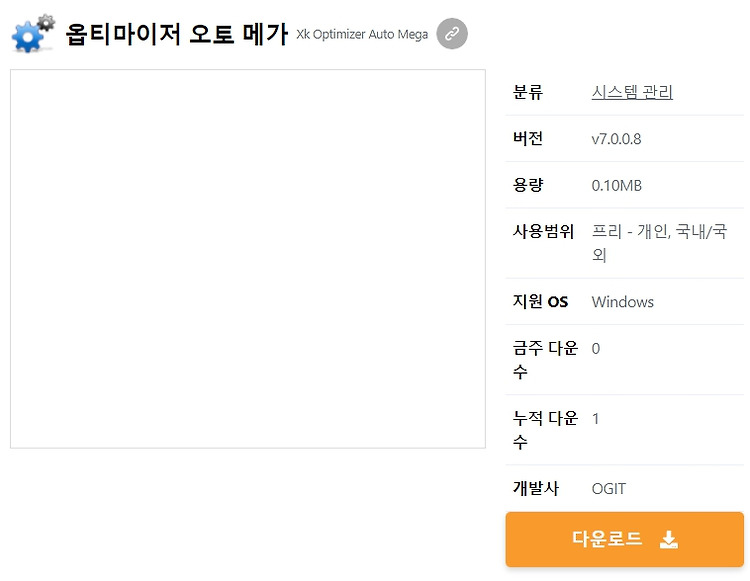Viewport: 750px width, 581px height.
Task: Click the 누적 다운 수 label
Action: (x=545, y=430)
